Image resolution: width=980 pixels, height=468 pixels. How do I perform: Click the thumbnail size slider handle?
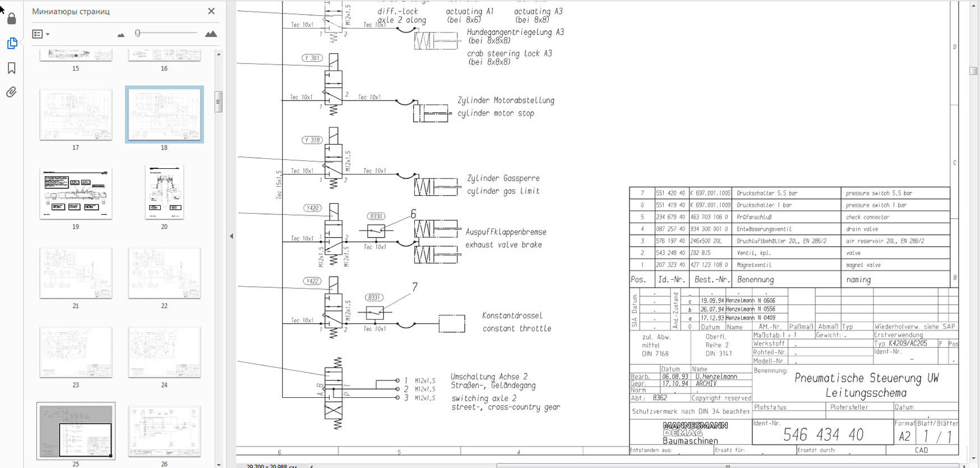138,34
